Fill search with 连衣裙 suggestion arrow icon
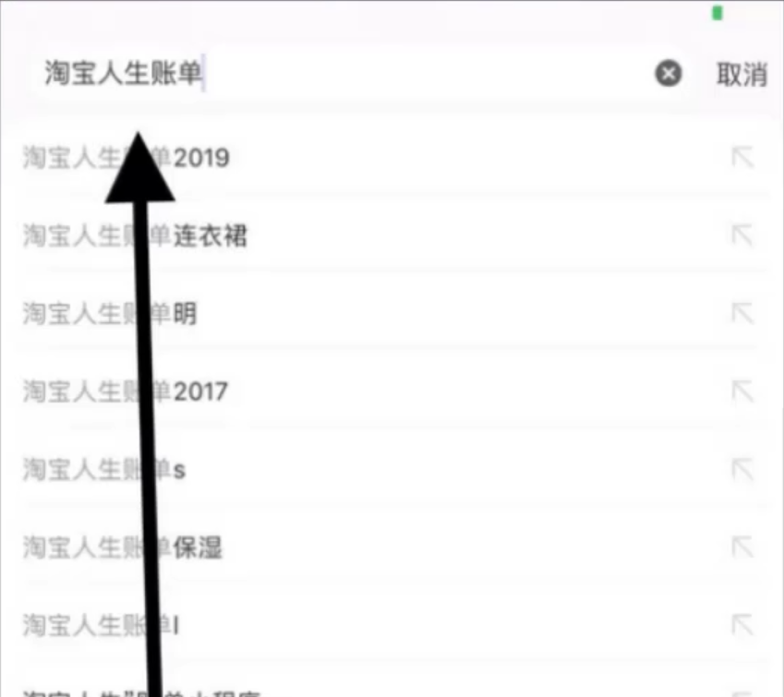Screen dimensions: 784x697 (x=742, y=235)
